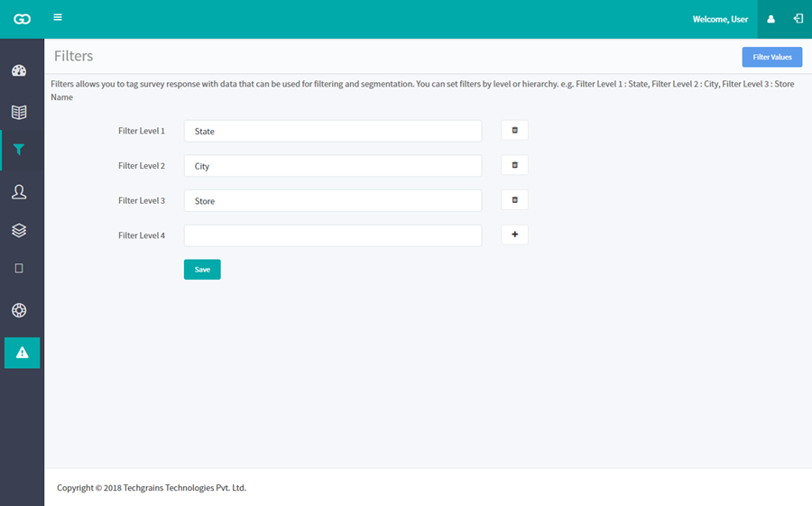Click the GO logo in the header
Screen dimensions: 812x506
pos(23,19)
